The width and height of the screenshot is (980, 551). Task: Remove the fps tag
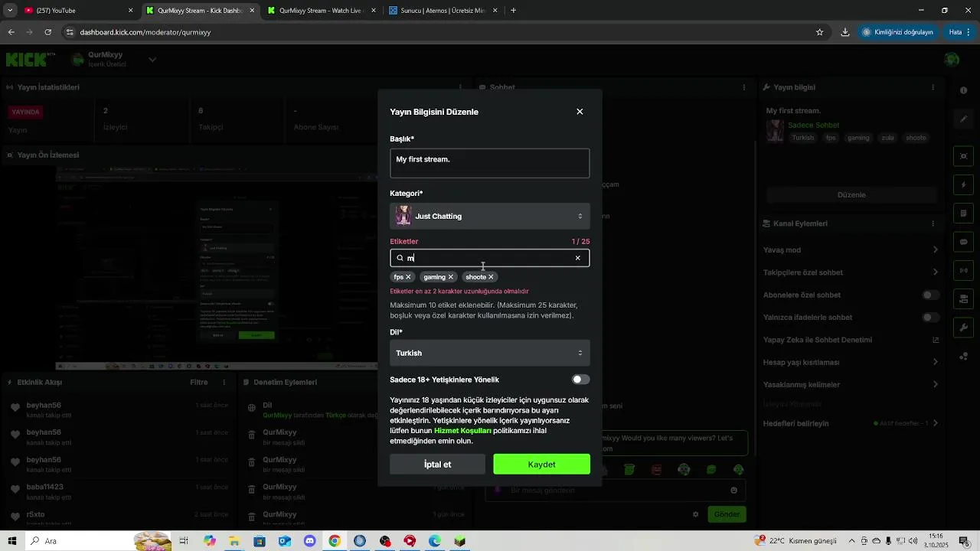(x=408, y=277)
